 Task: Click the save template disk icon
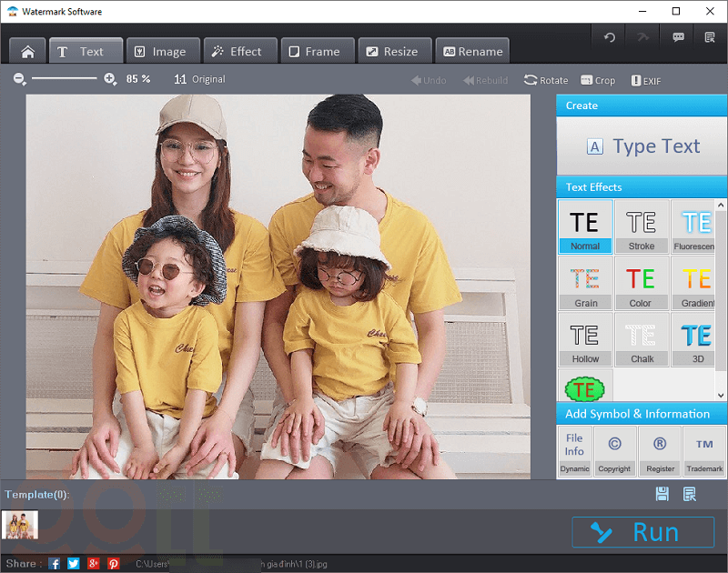click(x=662, y=494)
